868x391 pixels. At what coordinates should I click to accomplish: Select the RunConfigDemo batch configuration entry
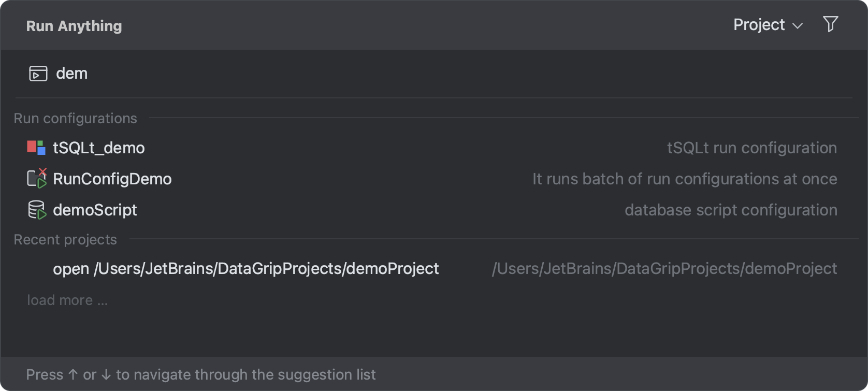(112, 179)
